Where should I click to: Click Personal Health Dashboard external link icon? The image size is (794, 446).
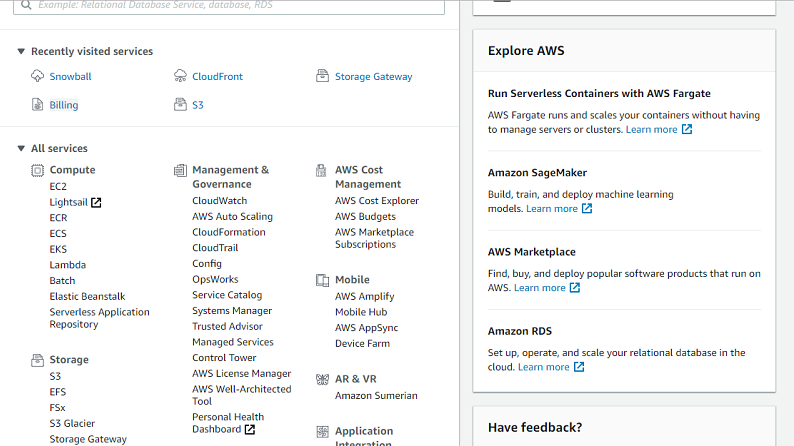pos(250,430)
